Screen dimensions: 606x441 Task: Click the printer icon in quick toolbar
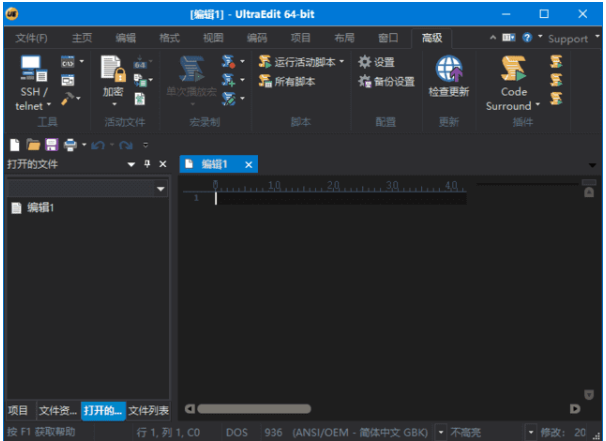[x=70, y=145]
